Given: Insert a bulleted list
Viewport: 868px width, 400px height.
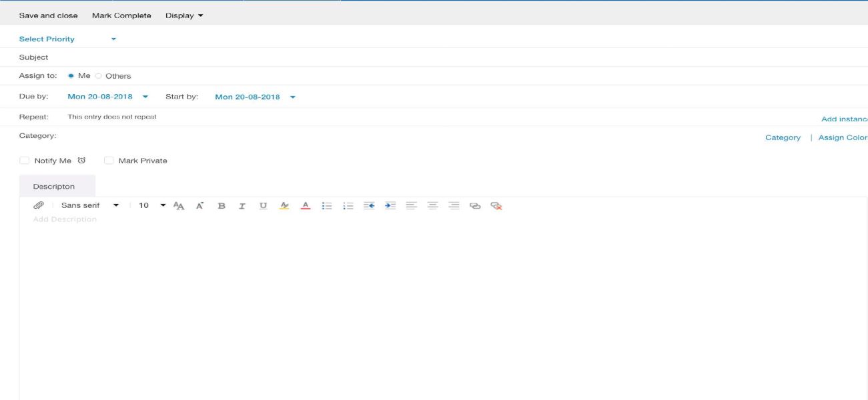Looking at the screenshot, I should click(x=326, y=205).
